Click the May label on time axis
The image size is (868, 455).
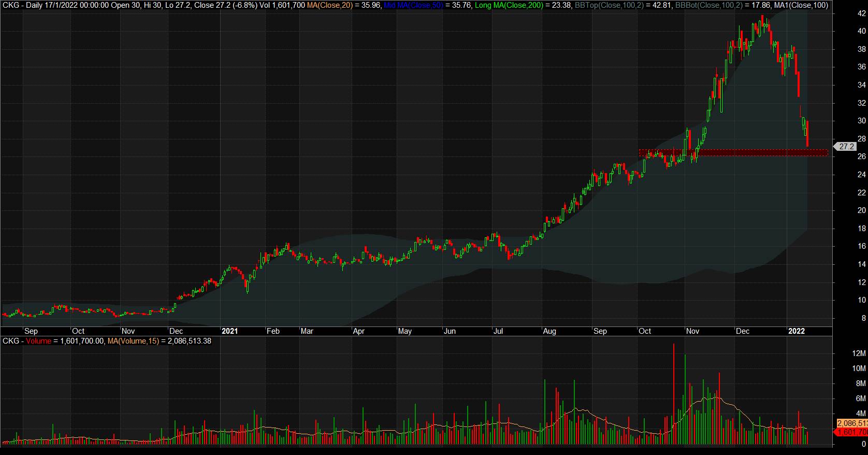click(405, 331)
